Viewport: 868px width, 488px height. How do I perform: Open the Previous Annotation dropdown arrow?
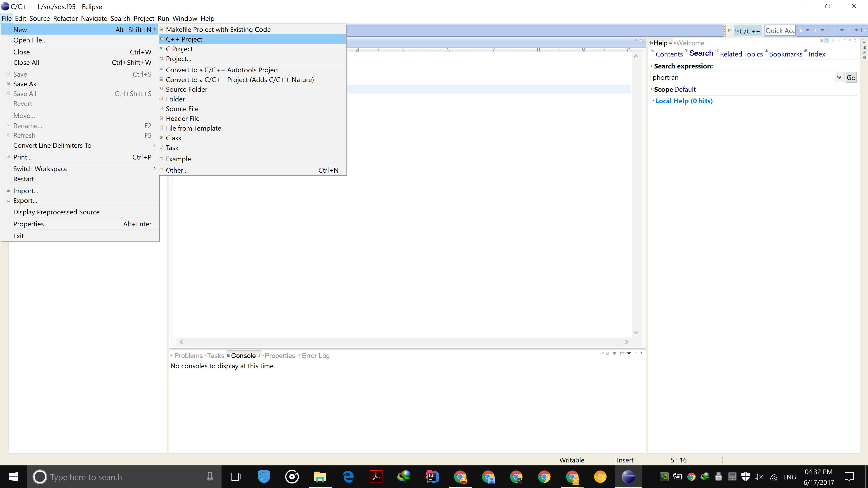(822, 30)
